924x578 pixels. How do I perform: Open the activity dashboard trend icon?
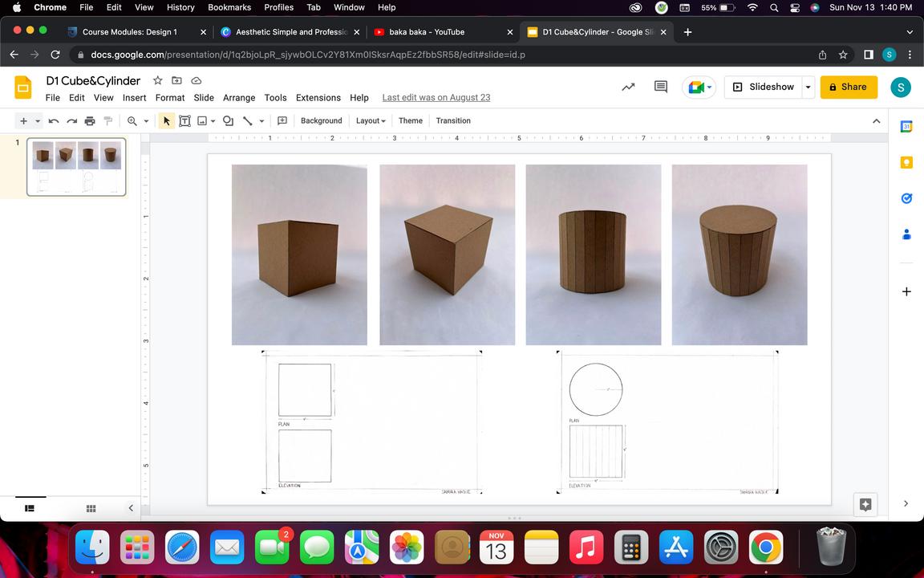[x=628, y=87]
